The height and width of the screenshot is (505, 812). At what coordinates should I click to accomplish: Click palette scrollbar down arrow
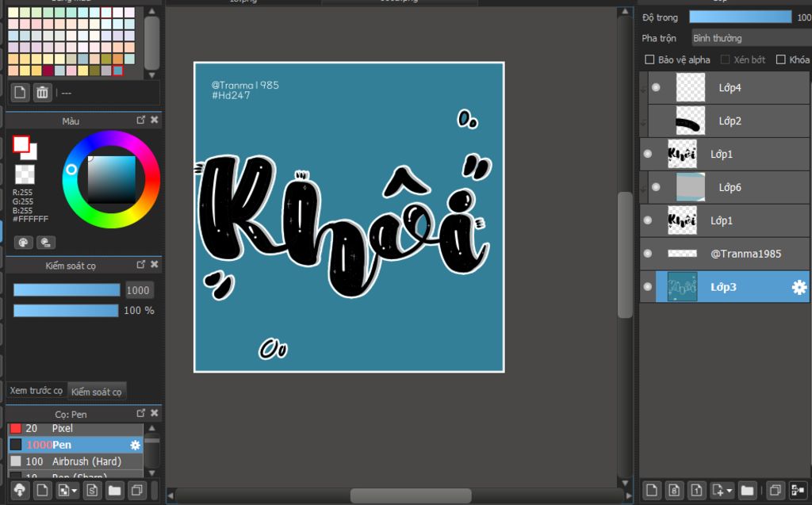tap(151, 75)
